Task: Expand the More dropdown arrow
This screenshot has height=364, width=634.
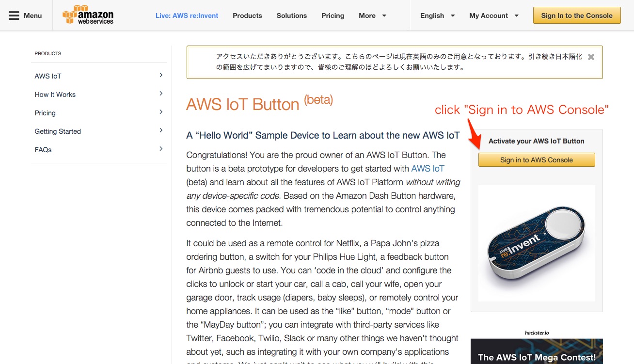Action: 384,16
